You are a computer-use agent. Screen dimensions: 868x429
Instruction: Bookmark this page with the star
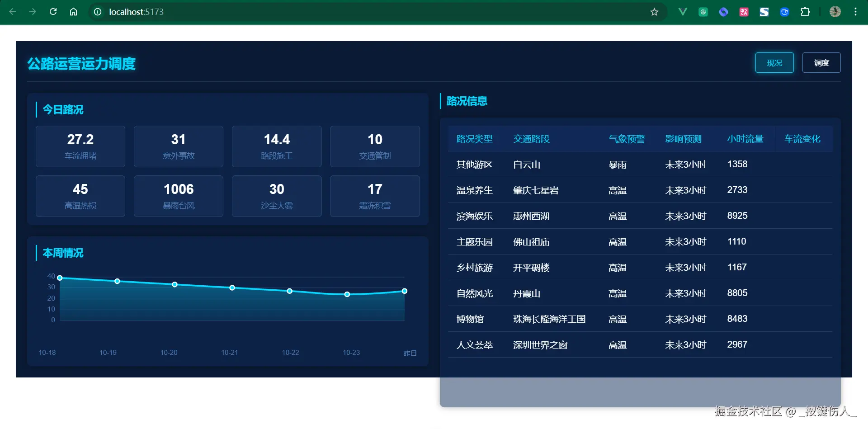pos(654,12)
